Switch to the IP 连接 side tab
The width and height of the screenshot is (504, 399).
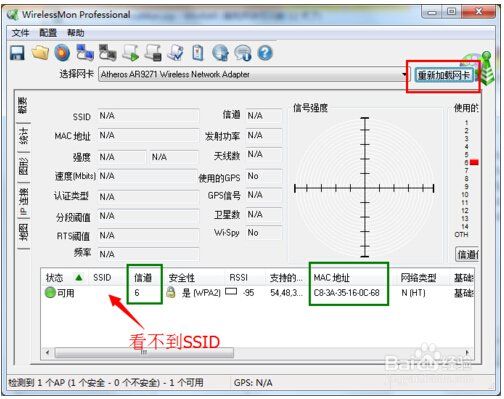(x=23, y=200)
